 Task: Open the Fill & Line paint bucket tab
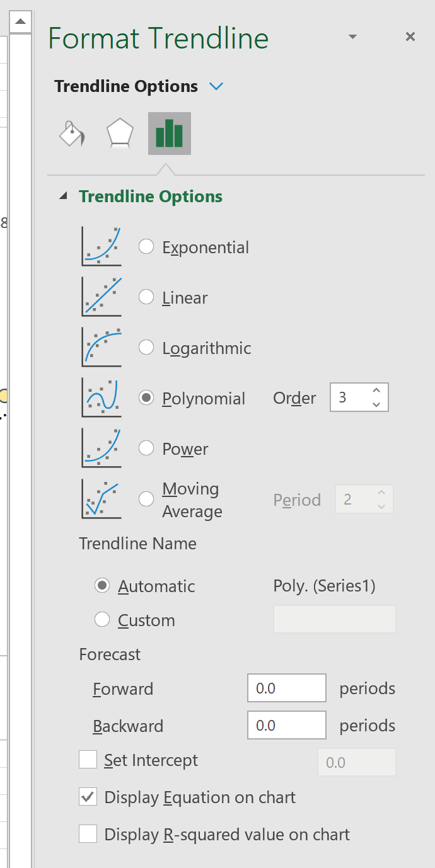[71, 134]
